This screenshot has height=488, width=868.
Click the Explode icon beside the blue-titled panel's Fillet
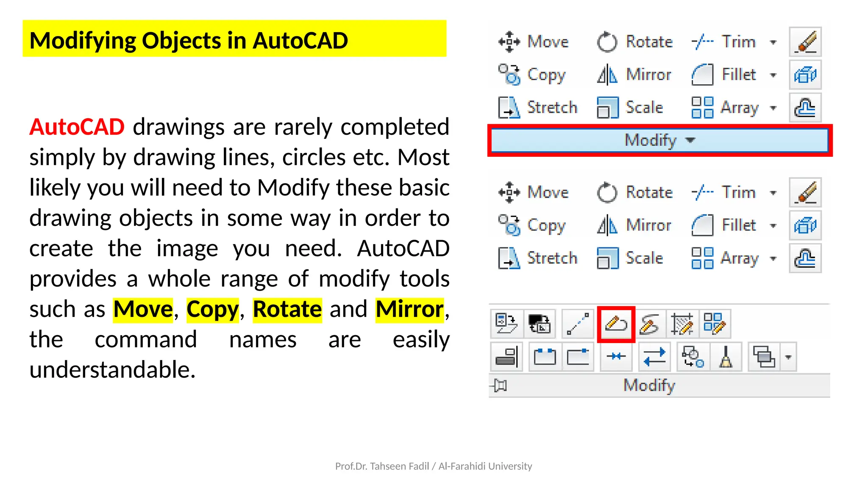(805, 75)
